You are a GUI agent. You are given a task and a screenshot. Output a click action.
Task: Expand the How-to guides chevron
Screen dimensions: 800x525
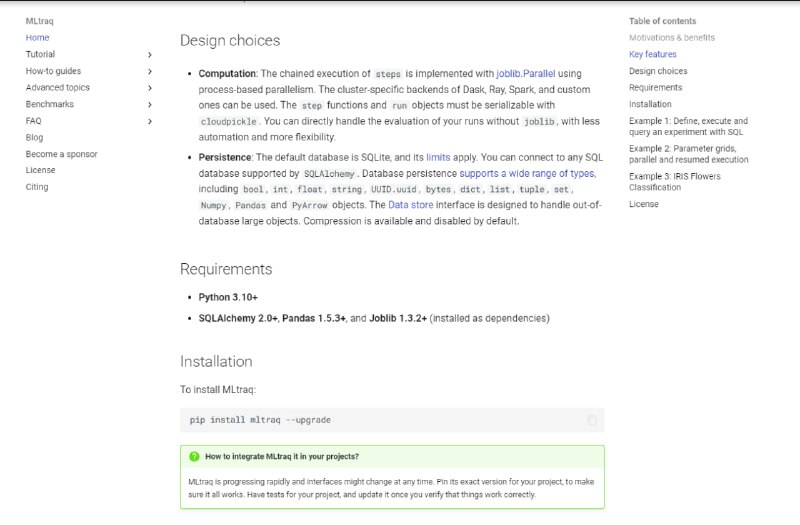(150, 71)
